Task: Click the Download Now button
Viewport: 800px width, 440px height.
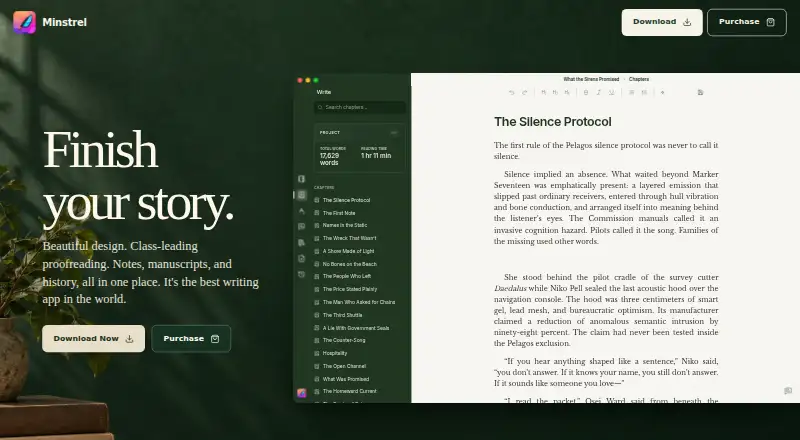Action: 93,339
